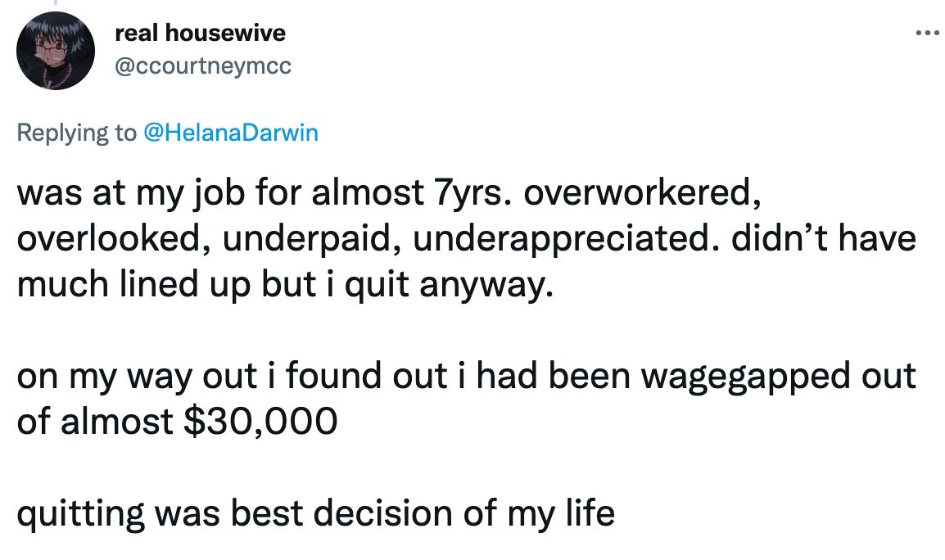945x560 pixels.
Task: Click the line "quitting was best decision of my life"
Action: 315,513
